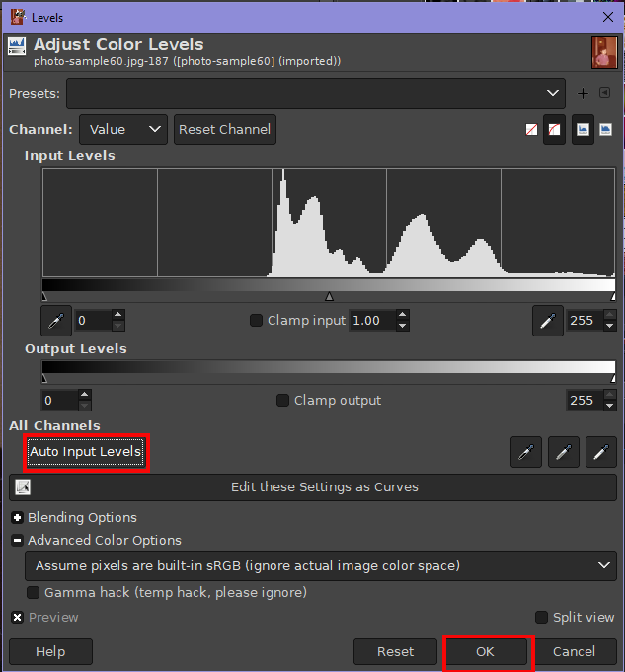Viewport: 625px width, 672px height.
Task: Enable Split view checkbox
Action: coord(541,618)
